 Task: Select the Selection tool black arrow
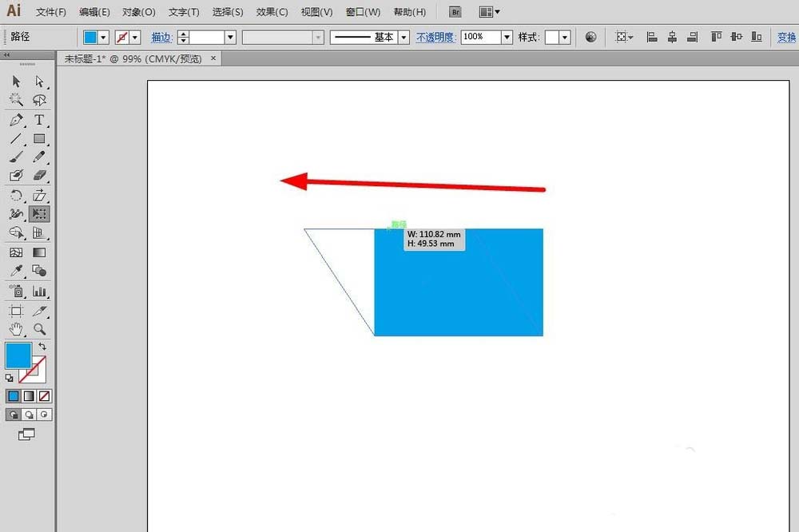point(16,81)
